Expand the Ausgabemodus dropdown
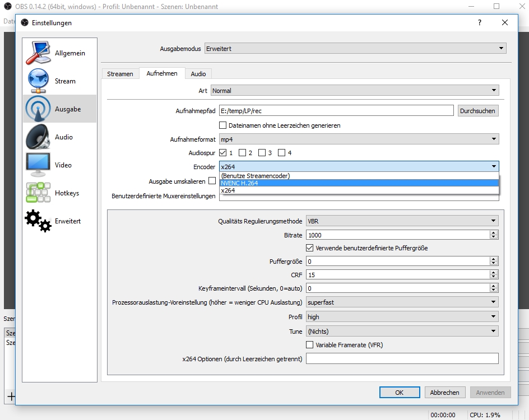Viewport: 529px width, 420px height. coord(355,49)
